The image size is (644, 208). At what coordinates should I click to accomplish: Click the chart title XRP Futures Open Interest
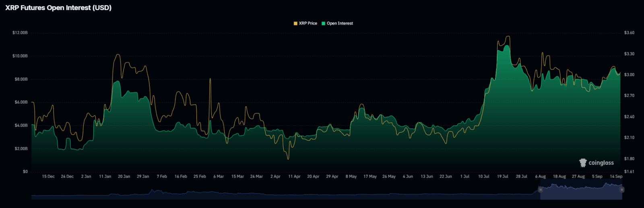pos(58,8)
